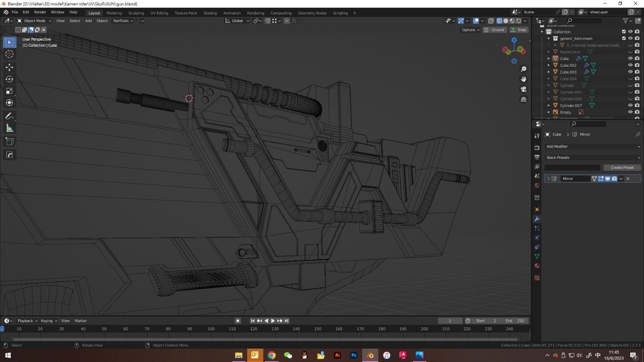Open the Object Mode dropdown

pyautogui.click(x=34, y=21)
